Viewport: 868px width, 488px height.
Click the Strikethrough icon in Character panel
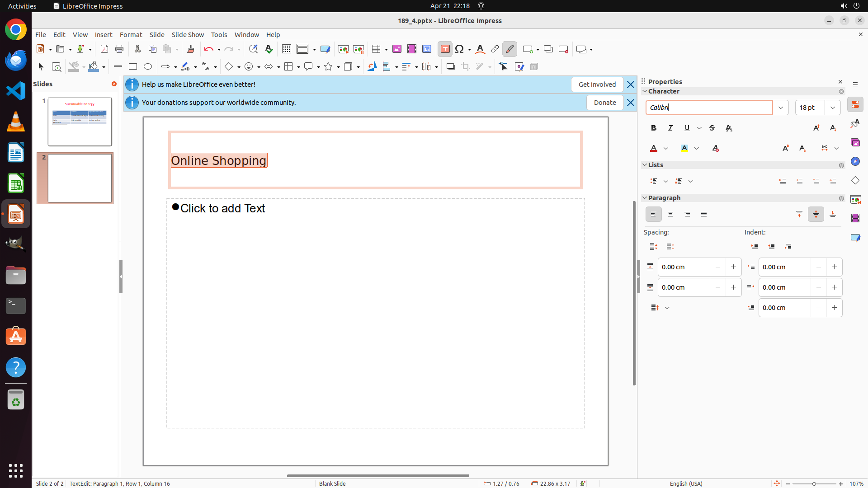click(x=712, y=128)
